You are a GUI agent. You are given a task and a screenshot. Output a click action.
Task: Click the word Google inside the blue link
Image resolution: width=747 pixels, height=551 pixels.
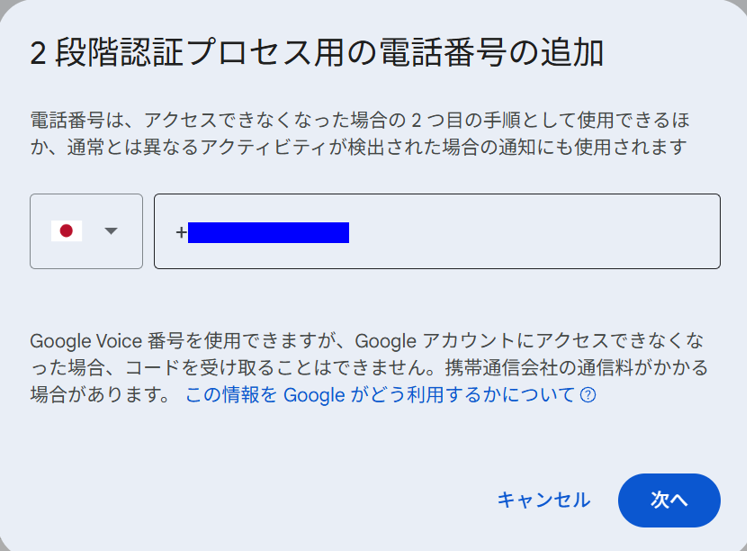[x=314, y=395]
